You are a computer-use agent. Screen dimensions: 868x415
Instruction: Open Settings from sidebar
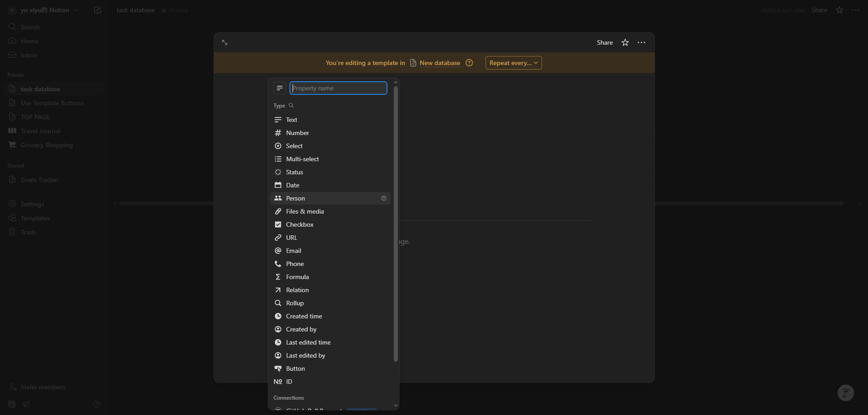pyautogui.click(x=53, y=204)
